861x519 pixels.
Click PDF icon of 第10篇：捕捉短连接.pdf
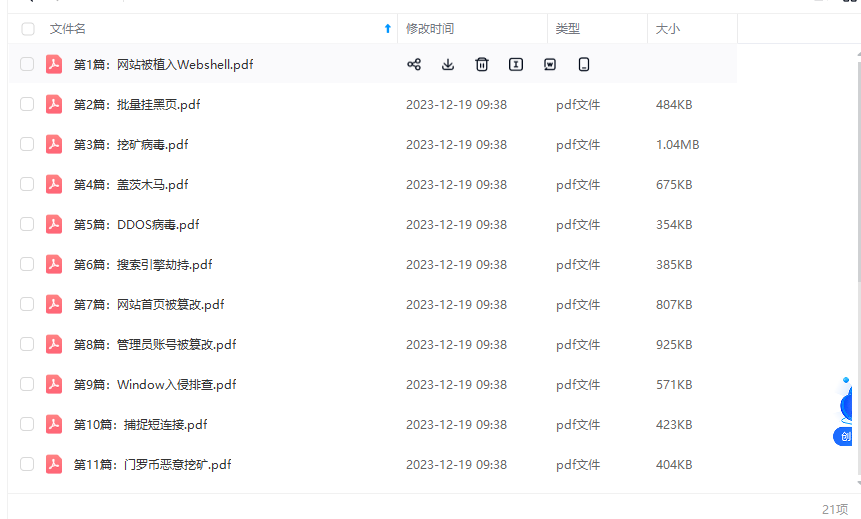(x=54, y=425)
